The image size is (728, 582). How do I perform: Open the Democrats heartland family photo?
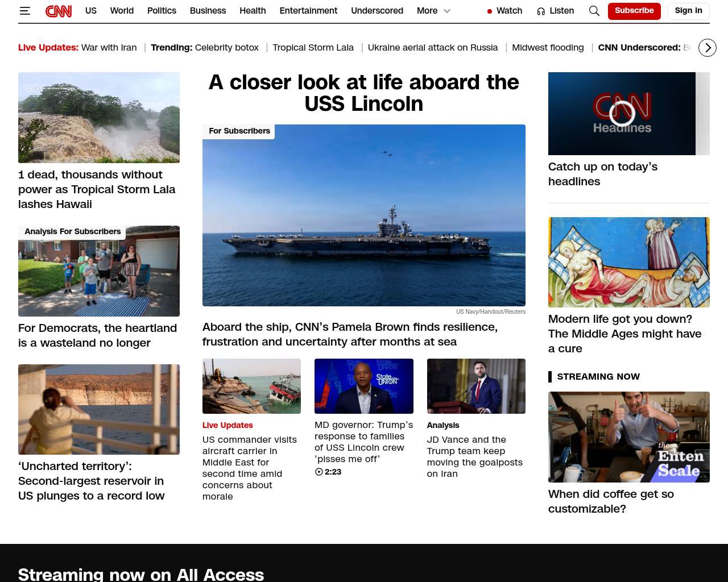[x=99, y=271]
